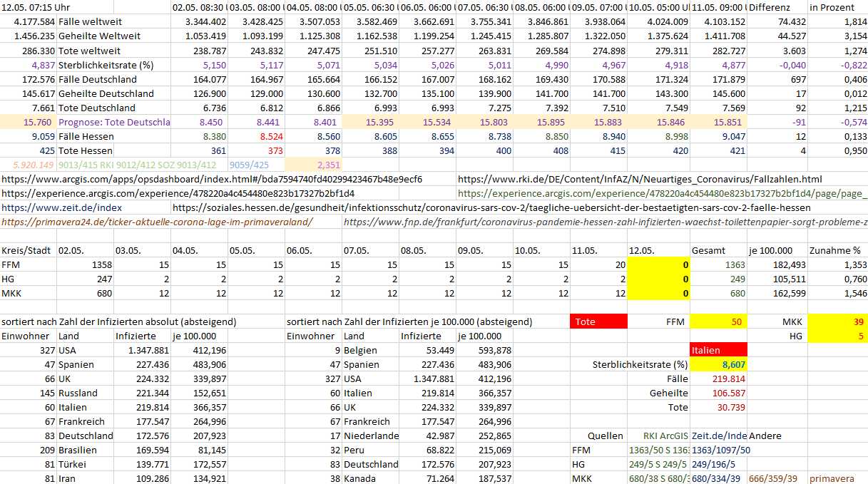Select the value 4.177.584
This screenshot has height=484, width=868.
34,22
